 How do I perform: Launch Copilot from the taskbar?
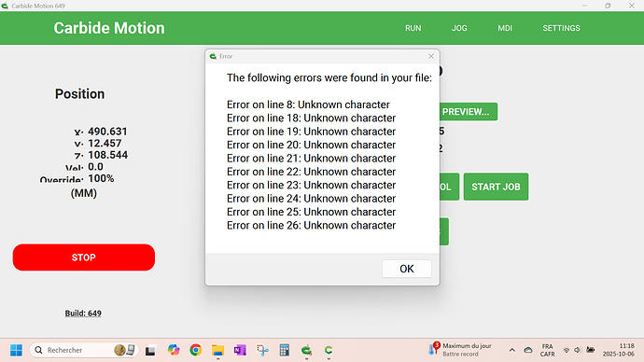click(174, 350)
